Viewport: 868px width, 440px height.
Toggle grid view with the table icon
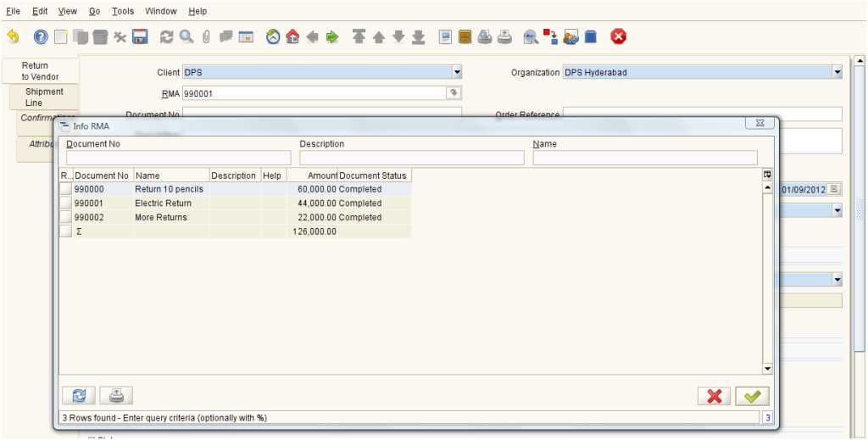(x=246, y=37)
